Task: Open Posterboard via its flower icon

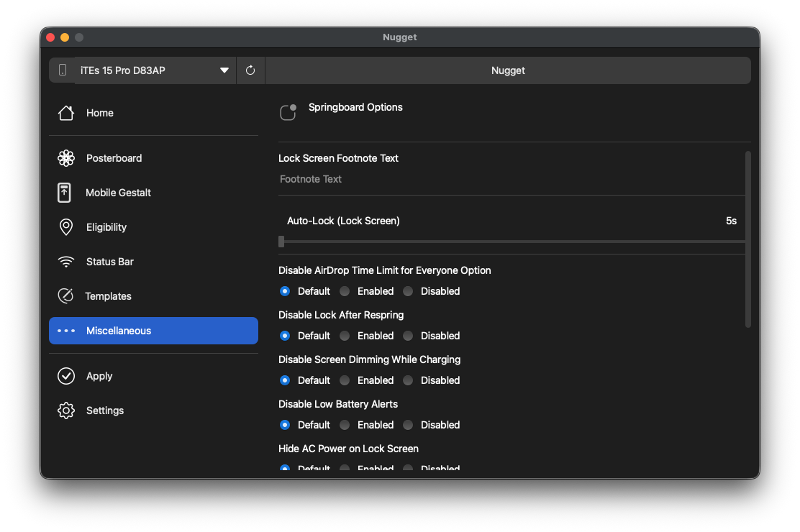Action: coord(66,158)
